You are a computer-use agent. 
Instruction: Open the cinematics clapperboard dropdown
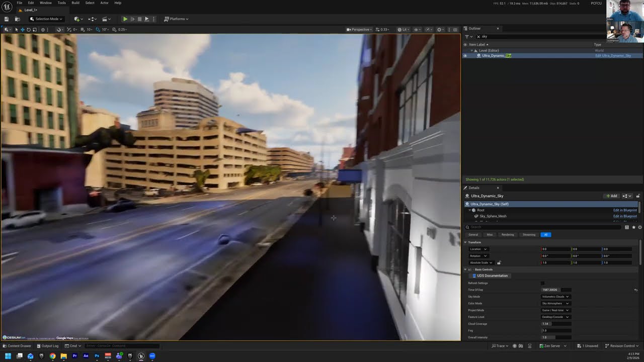click(x=106, y=19)
